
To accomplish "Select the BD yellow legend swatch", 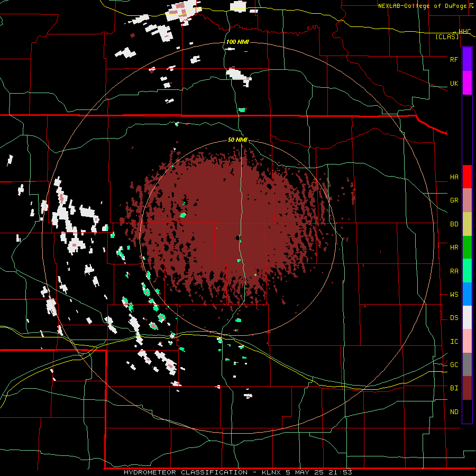I will (x=467, y=224).
